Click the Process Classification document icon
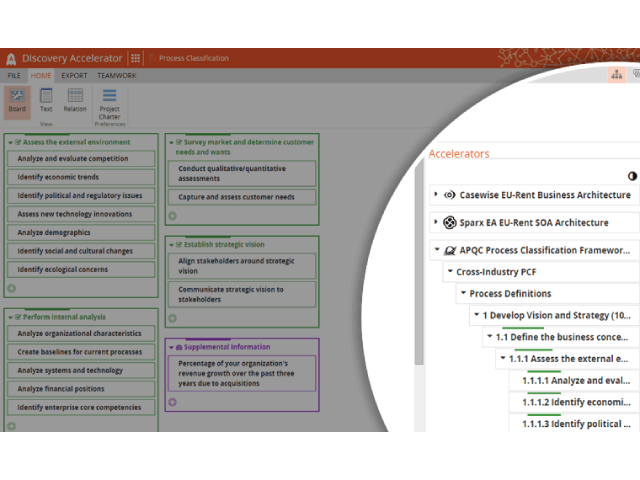This screenshot has width=640, height=480. tap(153, 58)
